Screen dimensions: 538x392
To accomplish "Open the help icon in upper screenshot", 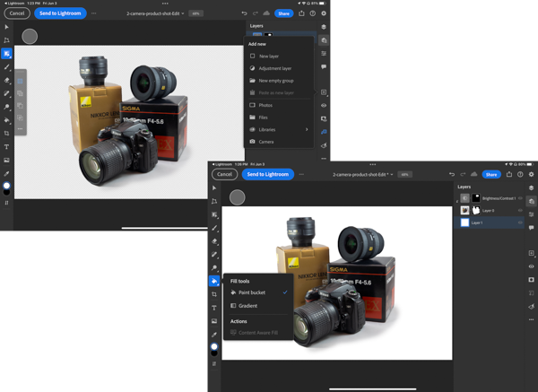I will (x=313, y=13).
